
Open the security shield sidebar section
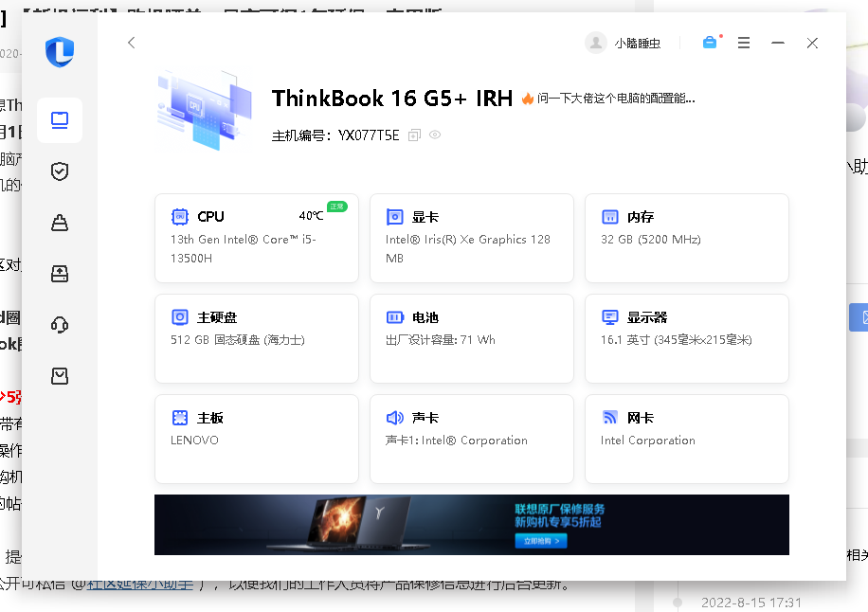tap(60, 171)
